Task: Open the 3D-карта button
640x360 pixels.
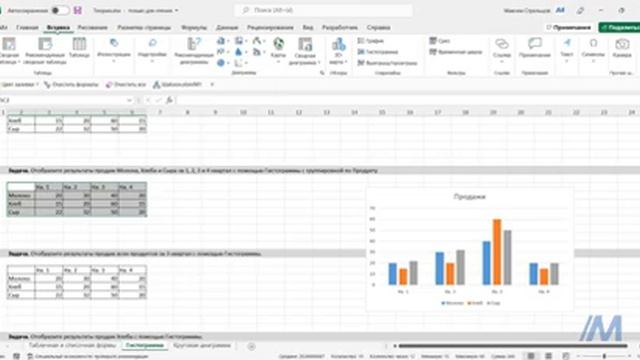Action: [338, 51]
